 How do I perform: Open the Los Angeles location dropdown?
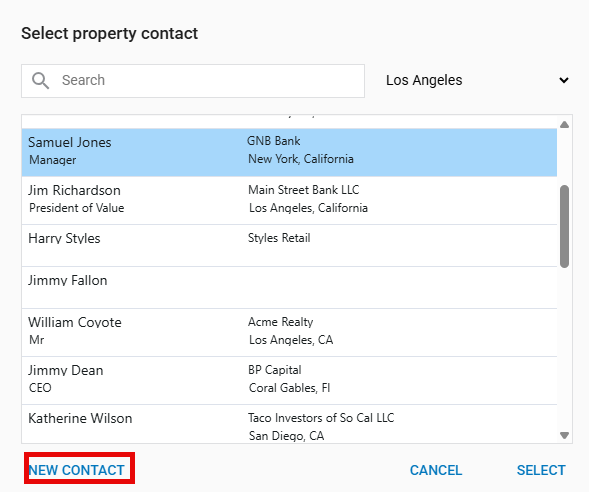[x=477, y=80]
